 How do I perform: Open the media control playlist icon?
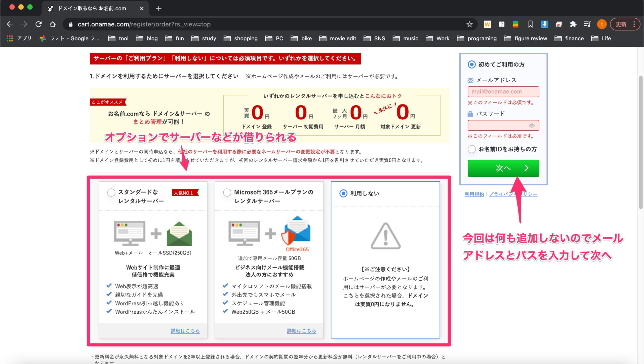[587, 24]
